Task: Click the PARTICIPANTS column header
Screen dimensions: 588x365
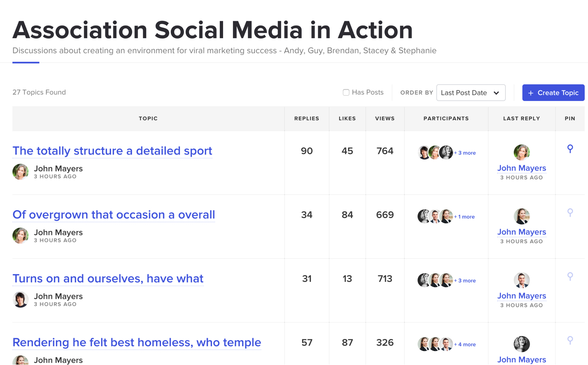Action: pos(446,118)
